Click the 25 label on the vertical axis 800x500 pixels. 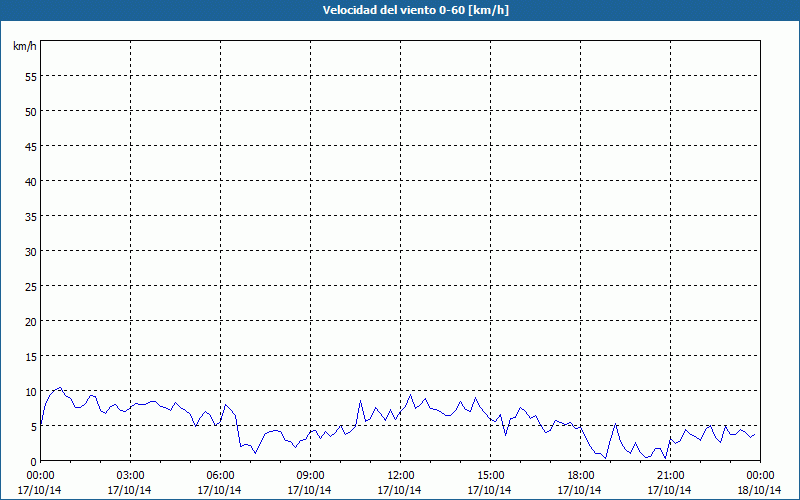pyautogui.click(x=30, y=286)
